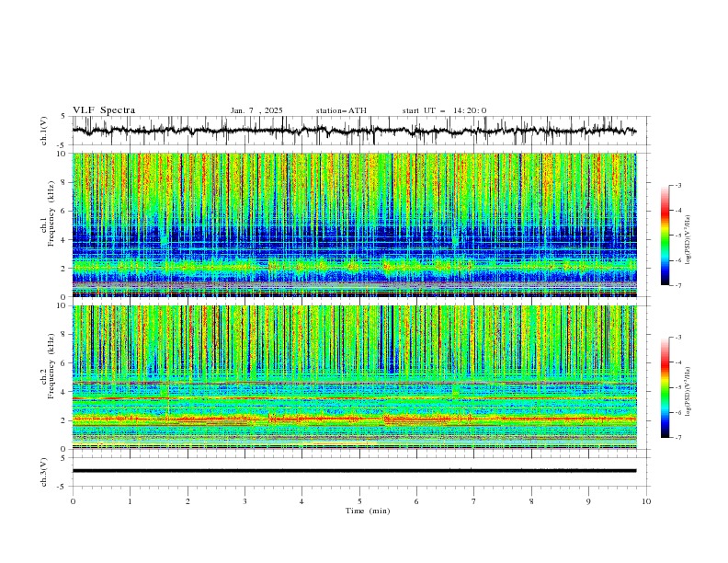Click the '8' minute tick label

(x=531, y=501)
